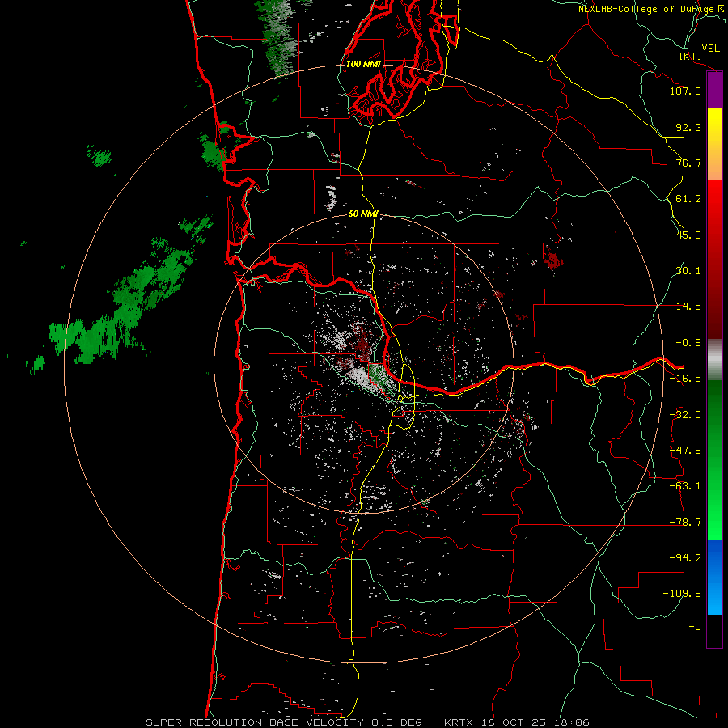Click the 100 NMI range ring label

[x=363, y=64]
